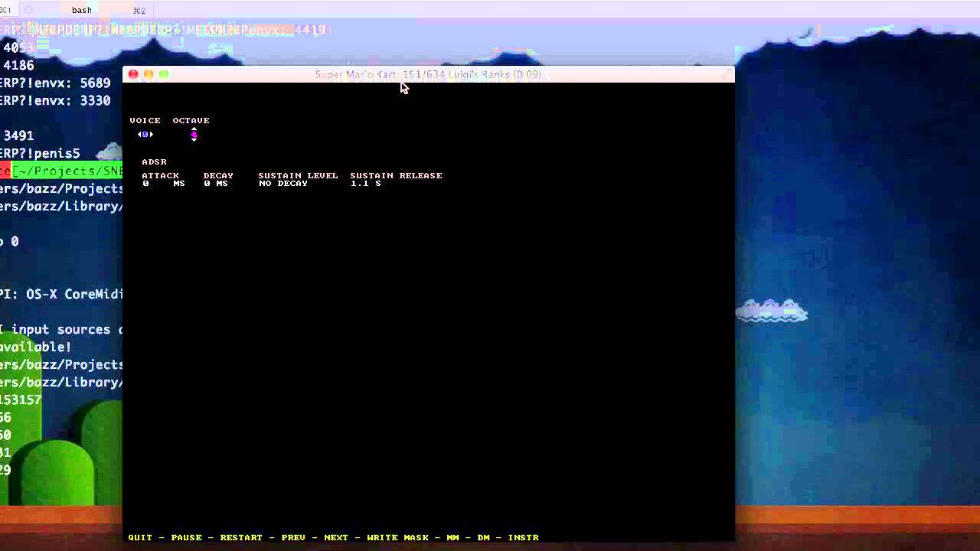The width and height of the screenshot is (980, 551).
Task: Skip to NEXT track
Action: coord(336,537)
